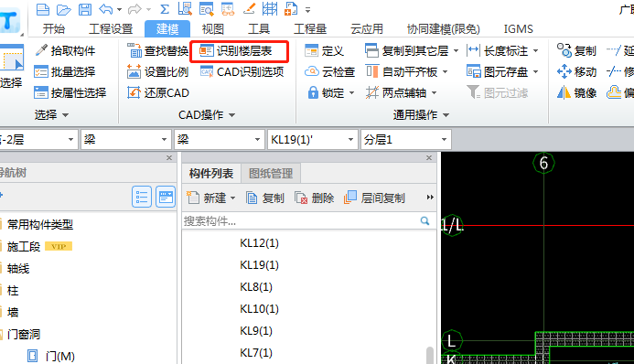This screenshot has width=634, height=364.
Task: Open the 协同建模(限免) tab
Action: tap(443, 28)
